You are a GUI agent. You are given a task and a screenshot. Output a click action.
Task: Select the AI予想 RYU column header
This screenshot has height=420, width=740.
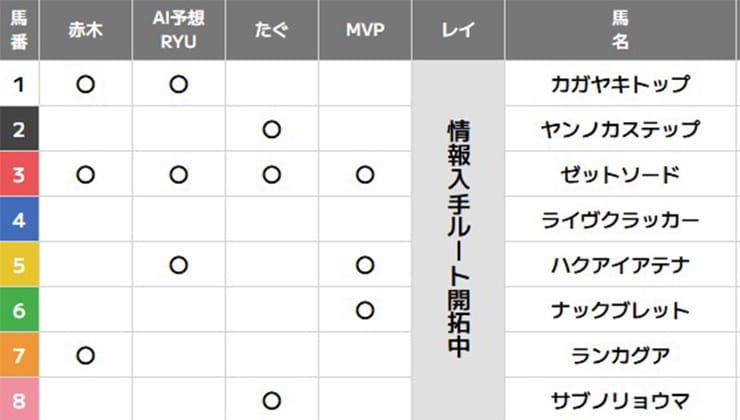(x=178, y=31)
